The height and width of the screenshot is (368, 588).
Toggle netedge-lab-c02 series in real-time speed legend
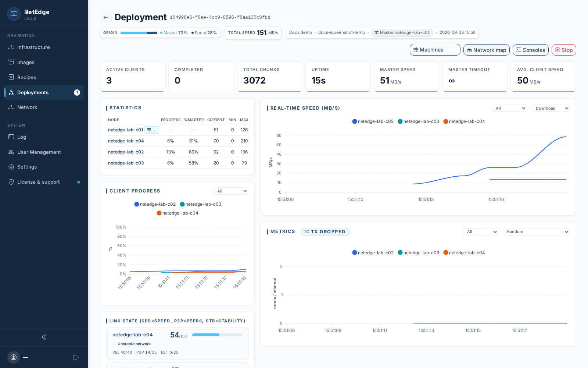[373, 121]
